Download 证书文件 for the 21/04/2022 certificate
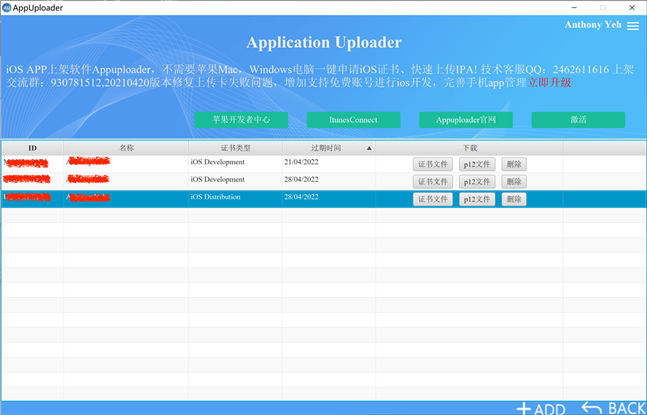This screenshot has height=415, width=647. (433, 164)
